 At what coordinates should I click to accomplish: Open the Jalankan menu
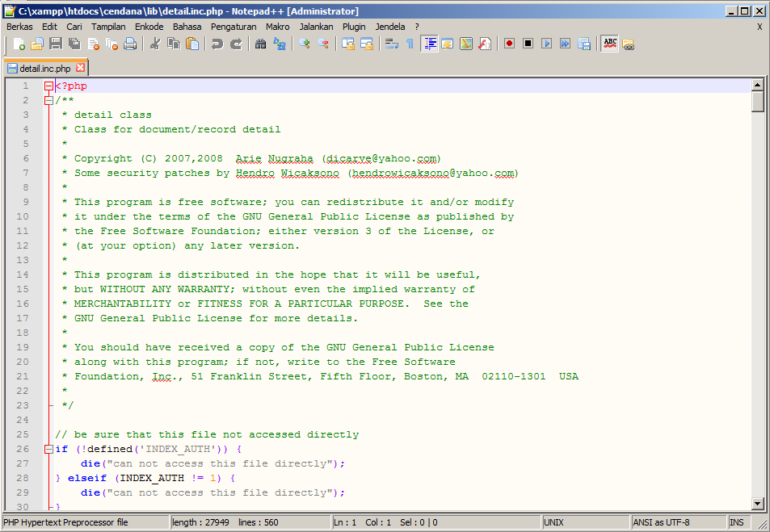click(316, 27)
